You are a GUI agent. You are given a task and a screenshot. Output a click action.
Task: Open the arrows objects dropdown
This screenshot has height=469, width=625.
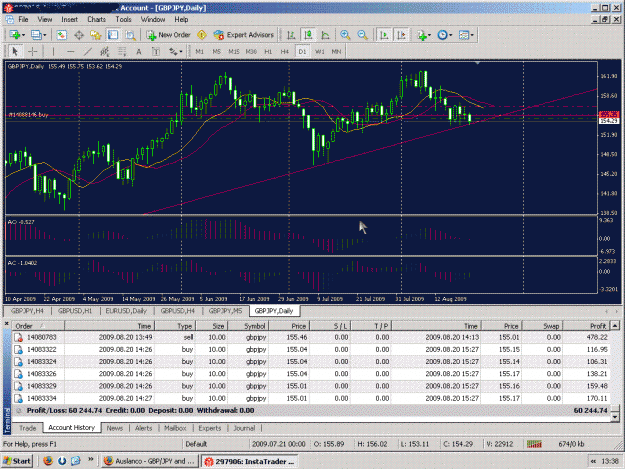tap(175, 51)
